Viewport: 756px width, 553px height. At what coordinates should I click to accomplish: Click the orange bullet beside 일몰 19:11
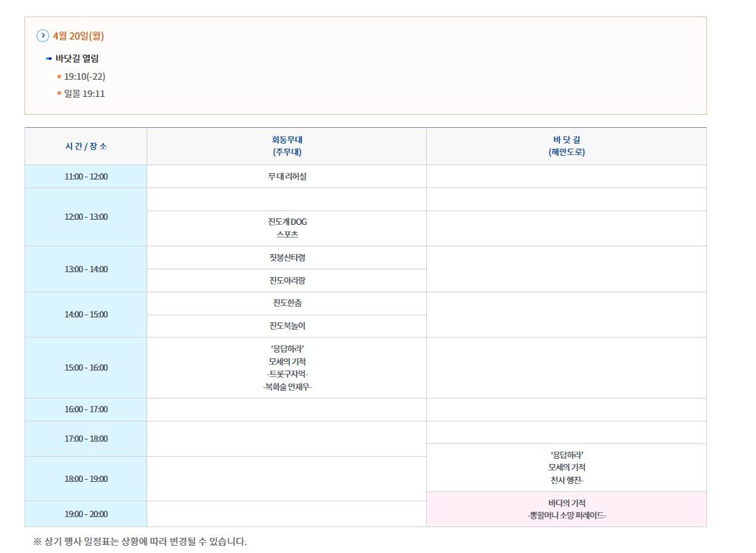click(x=60, y=93)
